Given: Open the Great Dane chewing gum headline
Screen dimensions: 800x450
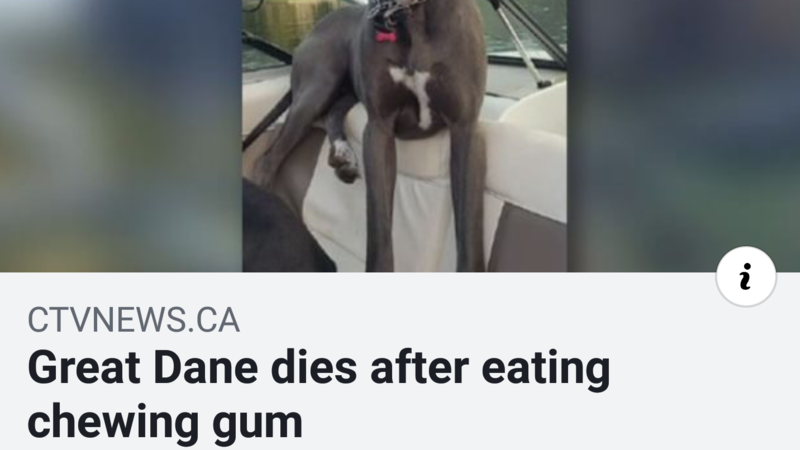Looking at the screenshot, I should (x=319, y=394).
